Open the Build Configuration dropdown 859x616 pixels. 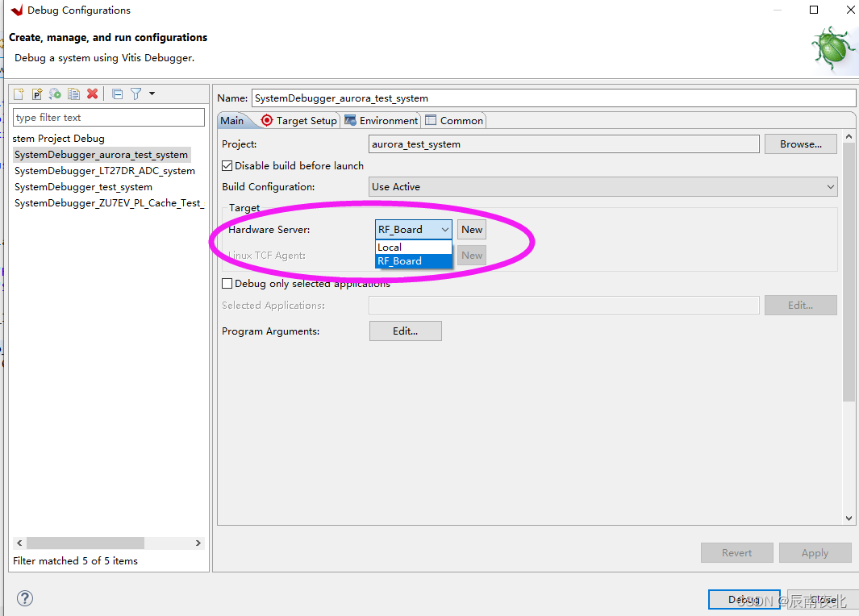pyautogui.click(x=603, y=187)
